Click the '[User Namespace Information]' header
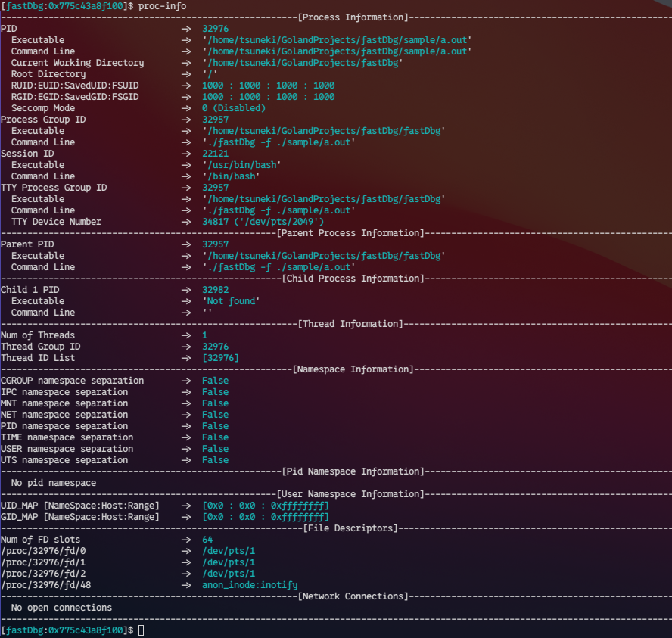The width and height of the screenshot is (672, 638). coord(350,494)
